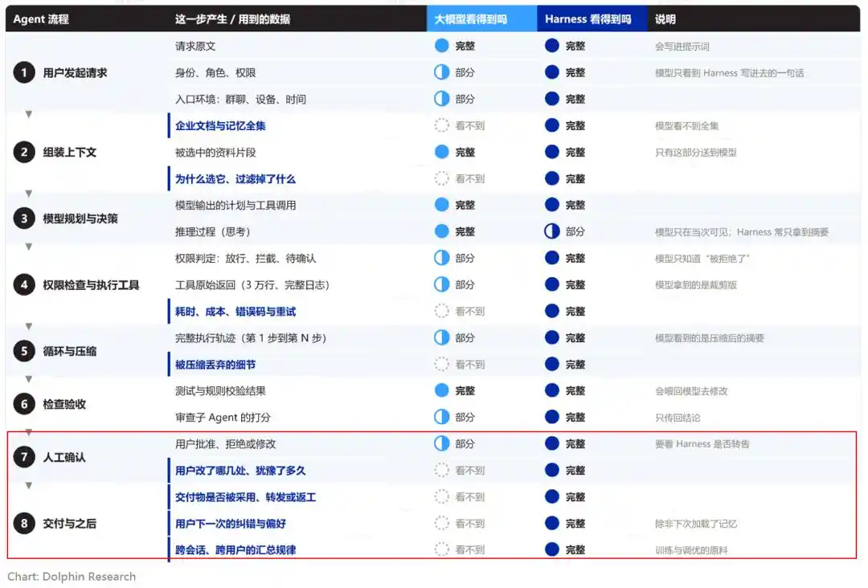Click the step 4 number circle
The image size is (868, 588).
[24, 285]
